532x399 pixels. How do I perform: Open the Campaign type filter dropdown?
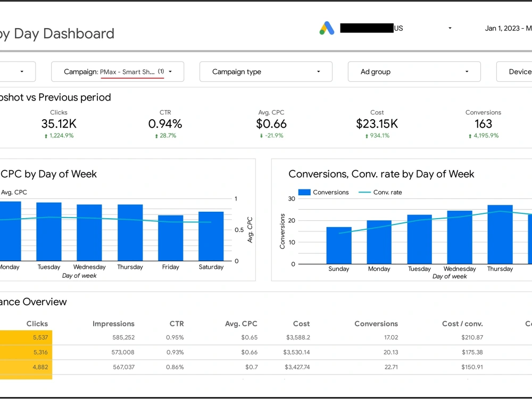point(266,72)
